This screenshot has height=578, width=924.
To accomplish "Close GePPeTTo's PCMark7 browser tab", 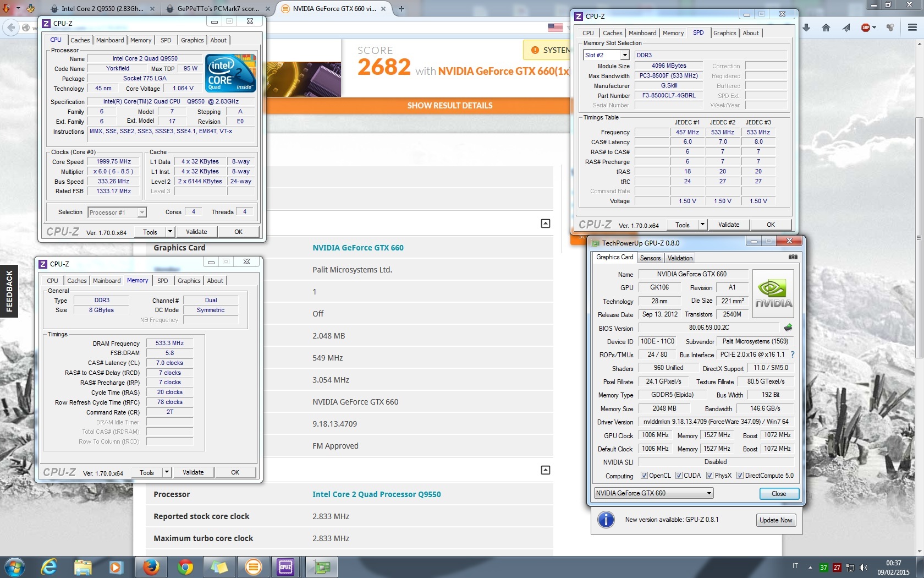I will point(267,8).
